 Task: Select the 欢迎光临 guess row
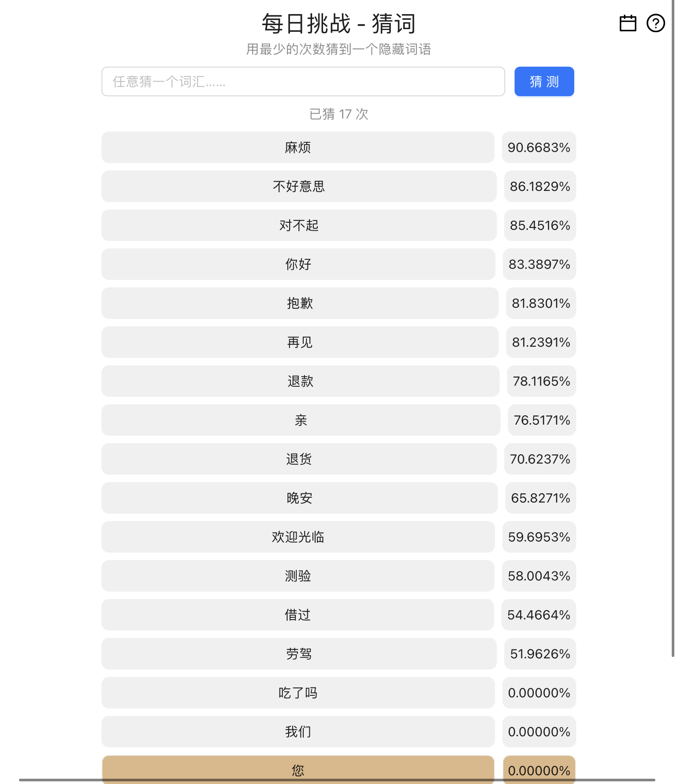(298, 537)
